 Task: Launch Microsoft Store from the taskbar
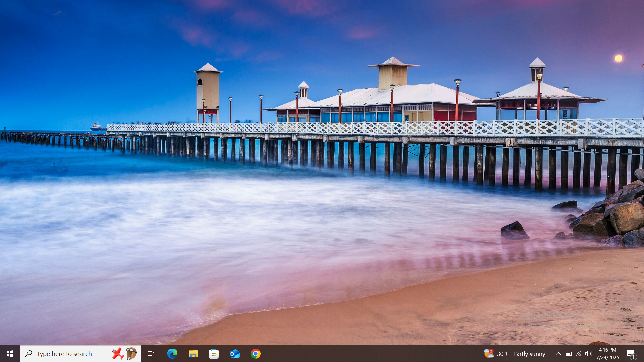(x=214, y=354)
